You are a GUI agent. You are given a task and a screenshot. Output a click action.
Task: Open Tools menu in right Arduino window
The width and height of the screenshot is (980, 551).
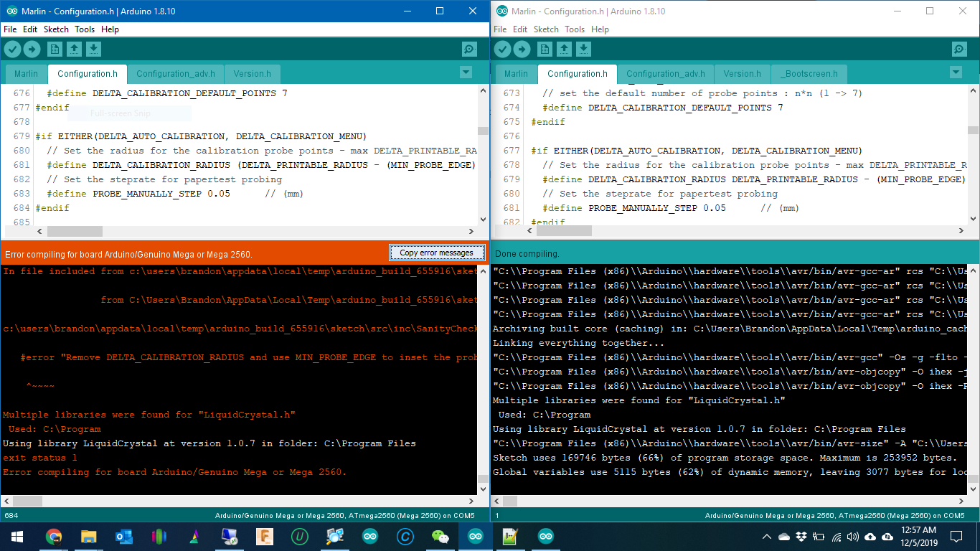click(575, 29)
